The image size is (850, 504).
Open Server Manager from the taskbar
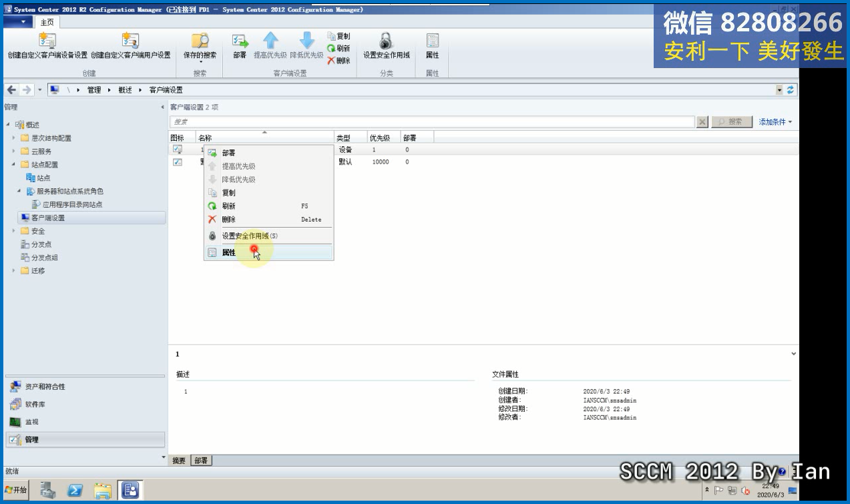point(47,491)
